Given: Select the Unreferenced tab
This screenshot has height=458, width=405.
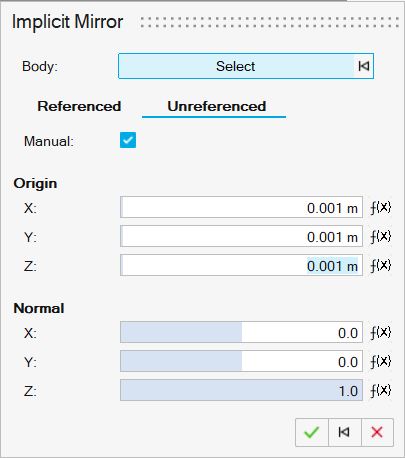Looking at the screenshot, I should pyautogui.click(x=217, y=106).
